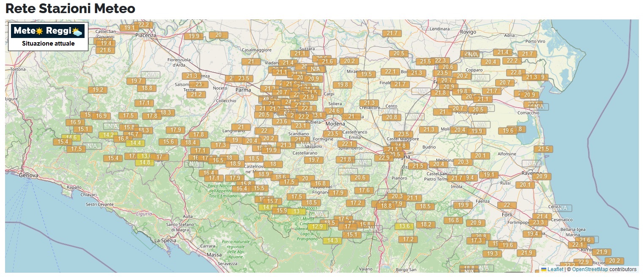This screenshot has width=644, height=277.
Task: Select the 19.3 station marker
Action: [x=492, y=254]
